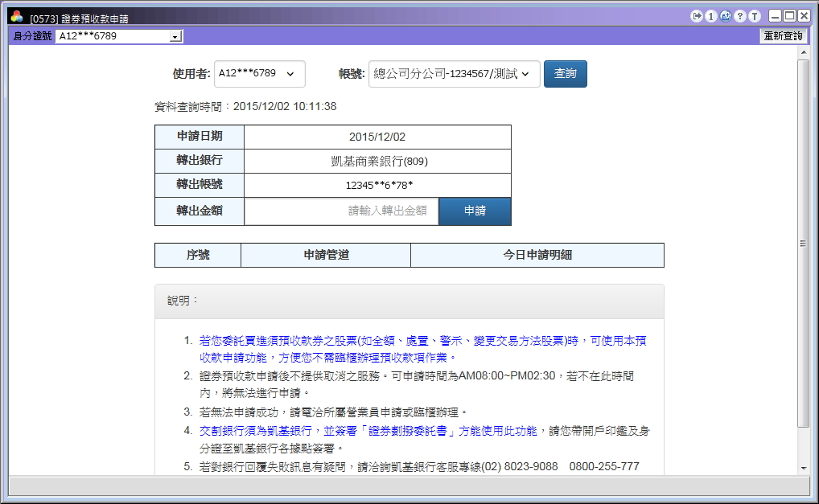Click the 轉出銀行 row label

pyautogui.click(x=200, y=161)
